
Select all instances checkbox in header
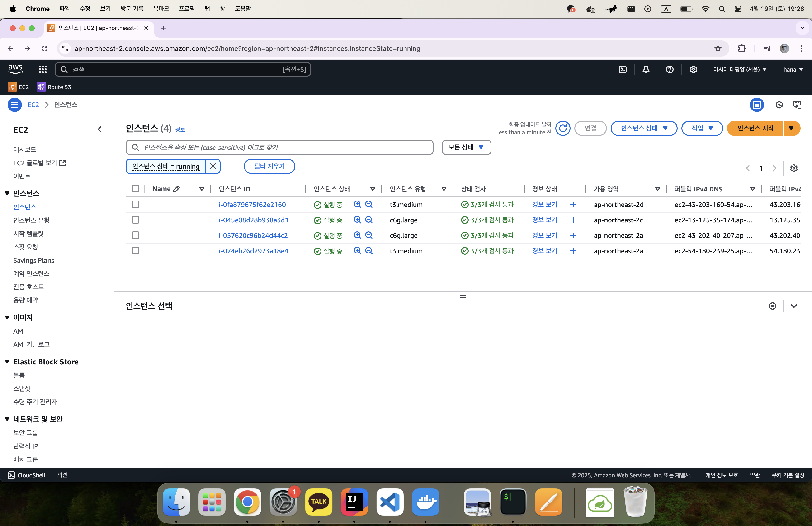(135, 189)
